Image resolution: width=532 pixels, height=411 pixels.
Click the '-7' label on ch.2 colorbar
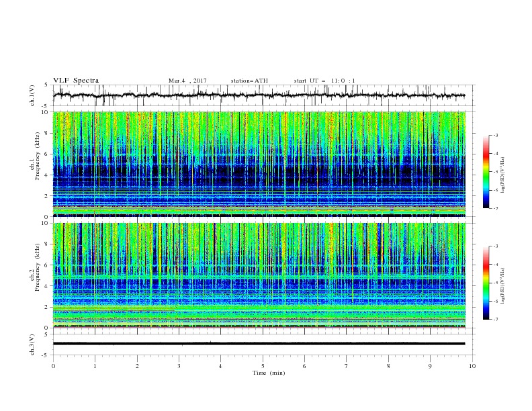[496, 319]
